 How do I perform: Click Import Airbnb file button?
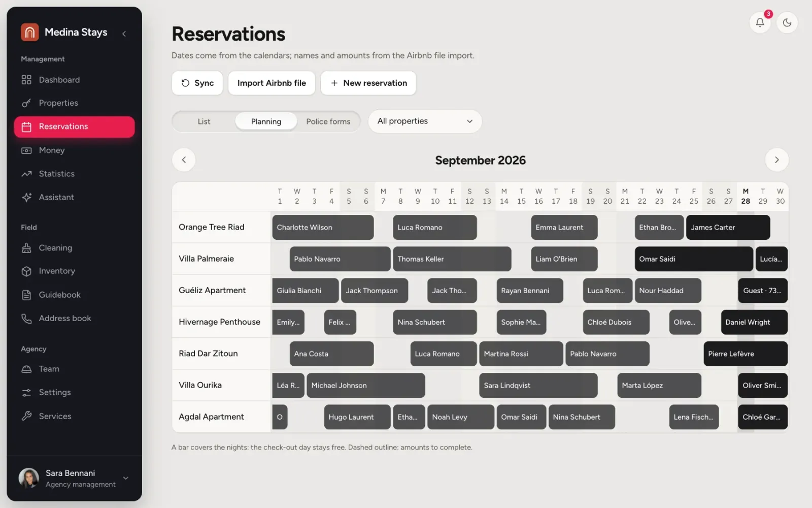[x=272, y=83]
